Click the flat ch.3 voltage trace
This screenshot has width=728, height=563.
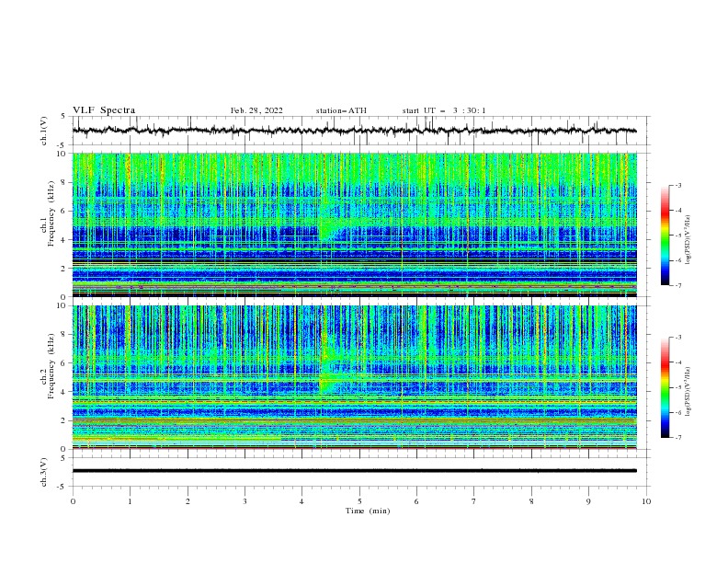[x=355, y=471]
